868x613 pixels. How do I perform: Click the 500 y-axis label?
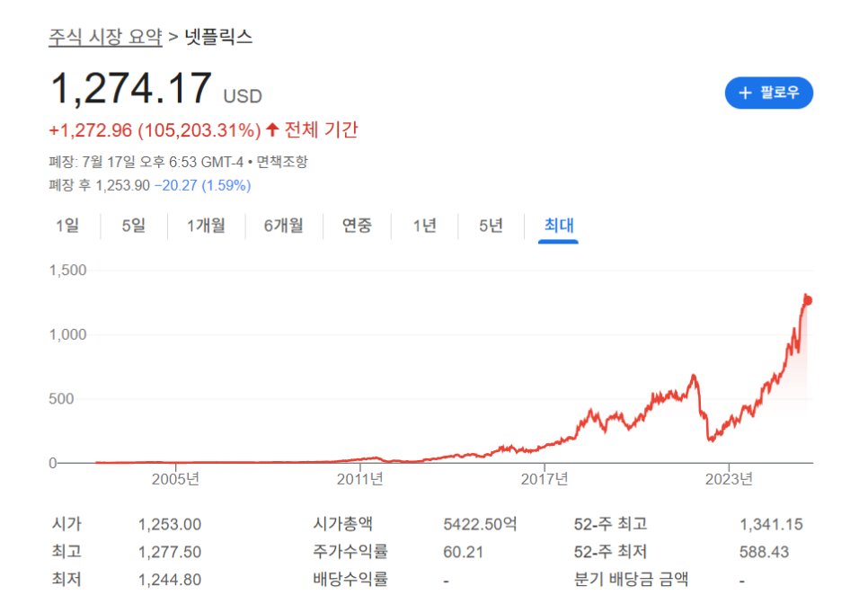[x=61, y=399]
